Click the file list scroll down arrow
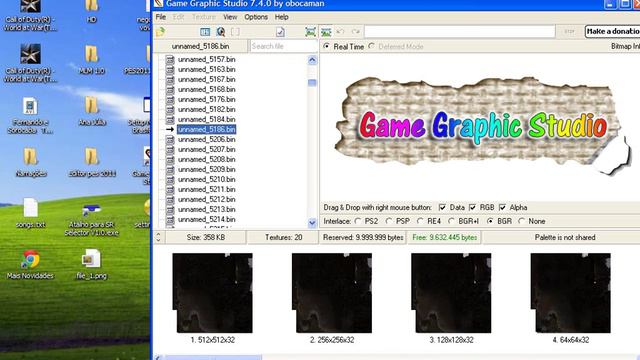This screenshot has width=640, height=360. coord(312,223)
